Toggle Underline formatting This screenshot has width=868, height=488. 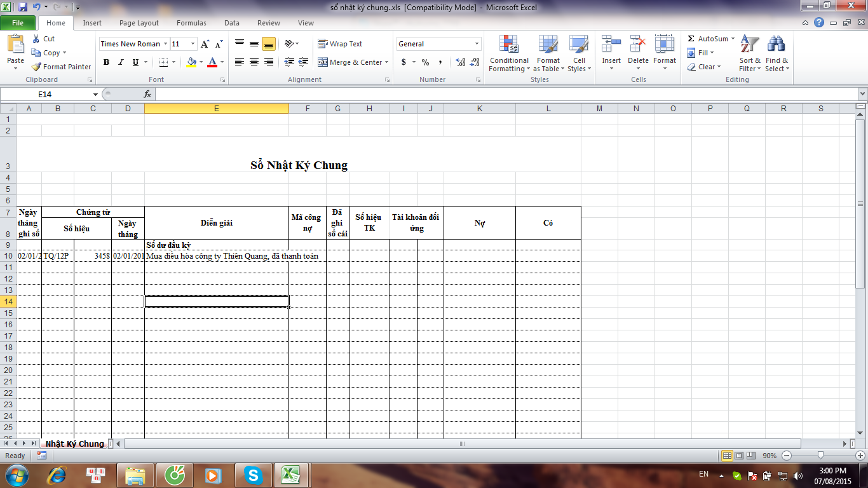point(135,62)
